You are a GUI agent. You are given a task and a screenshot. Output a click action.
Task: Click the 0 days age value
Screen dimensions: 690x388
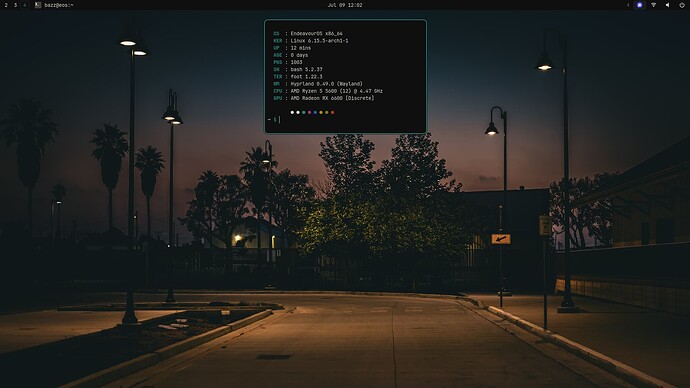coord(299,55)
